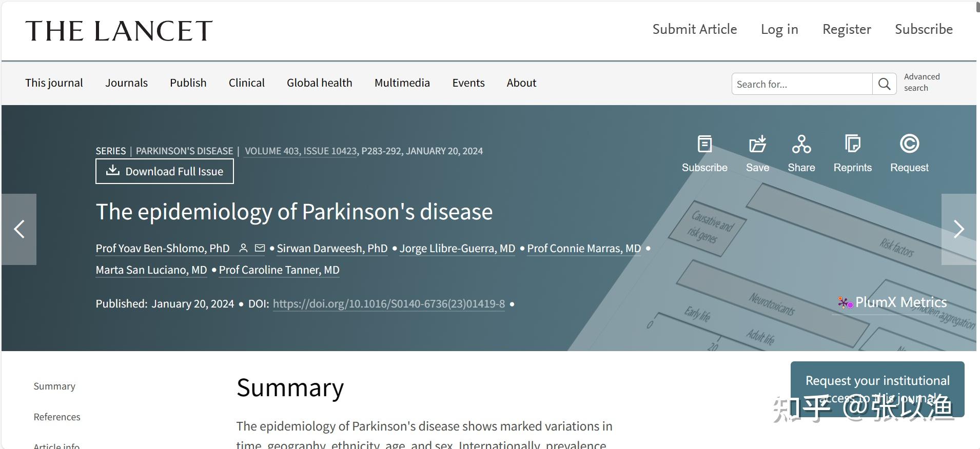Screen dimensions: 980x449
Task: Click the article title text
Action: click(294, 212)
